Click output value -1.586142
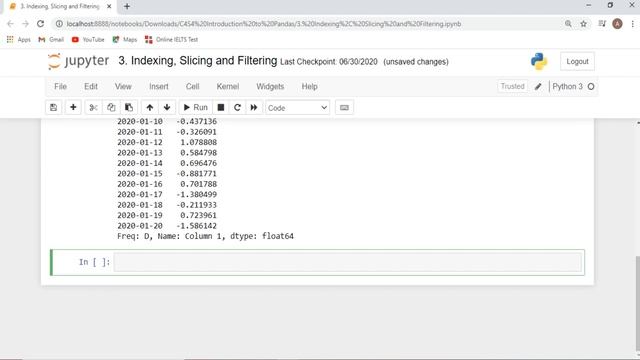Viewport: 640px width, 360px height. click(197, 226)
